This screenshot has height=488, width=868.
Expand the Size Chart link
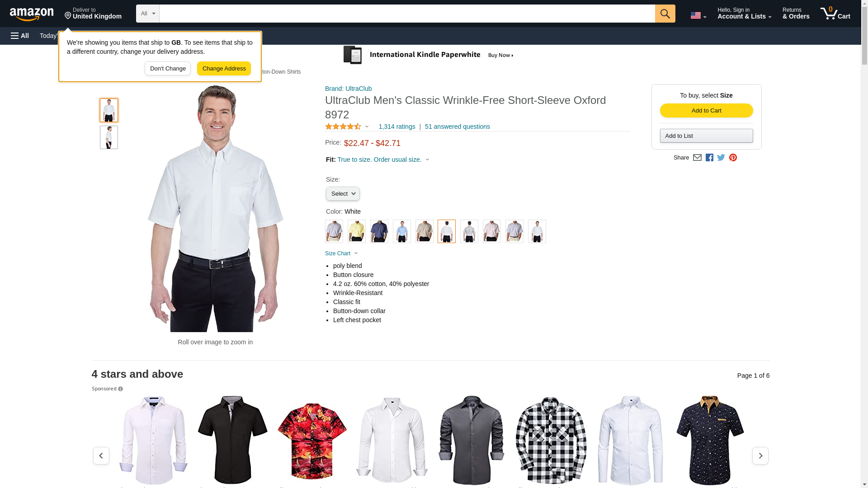(341, 253)
